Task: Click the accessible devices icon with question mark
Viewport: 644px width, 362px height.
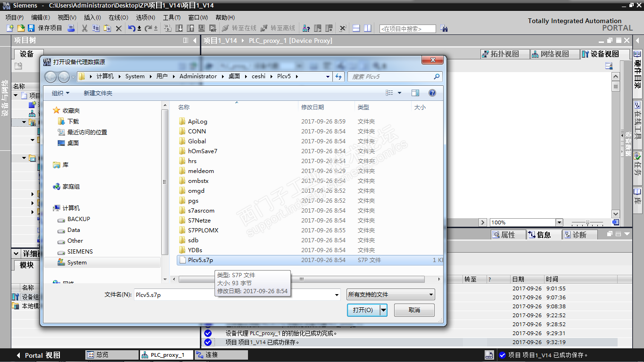Action: (306, 28)
